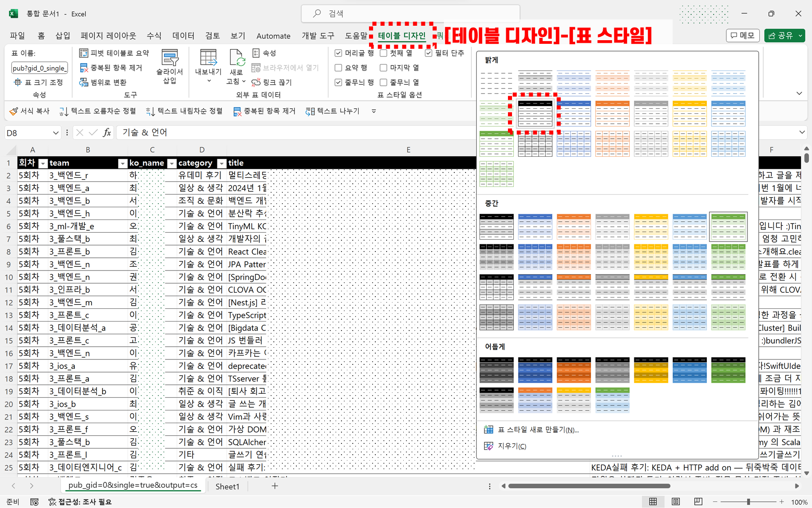This screenshot has width=812, height=508.
Task: Toggle Header Row (머리글 행) checkbox
Action: point(338,53)
